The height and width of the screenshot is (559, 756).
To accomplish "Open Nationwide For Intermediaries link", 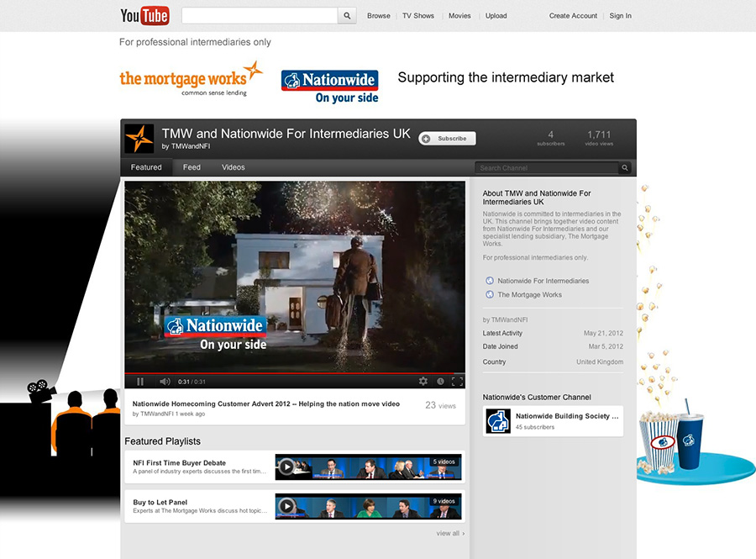I will pos(543,281).
